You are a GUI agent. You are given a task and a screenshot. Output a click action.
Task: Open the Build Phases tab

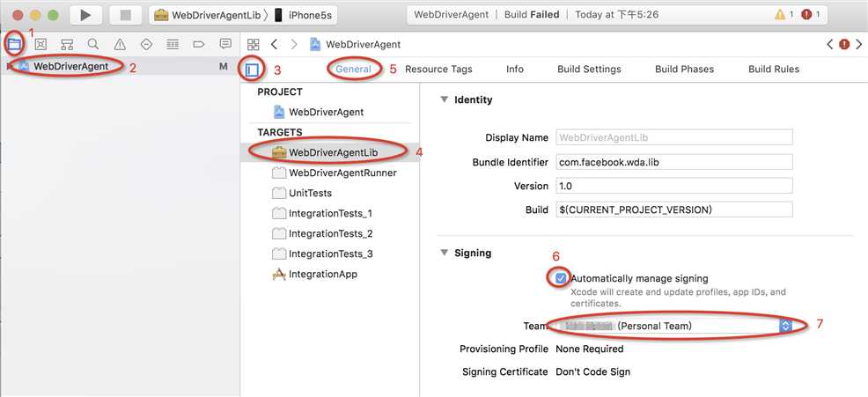pyautogui.click(x=684, y=69)
